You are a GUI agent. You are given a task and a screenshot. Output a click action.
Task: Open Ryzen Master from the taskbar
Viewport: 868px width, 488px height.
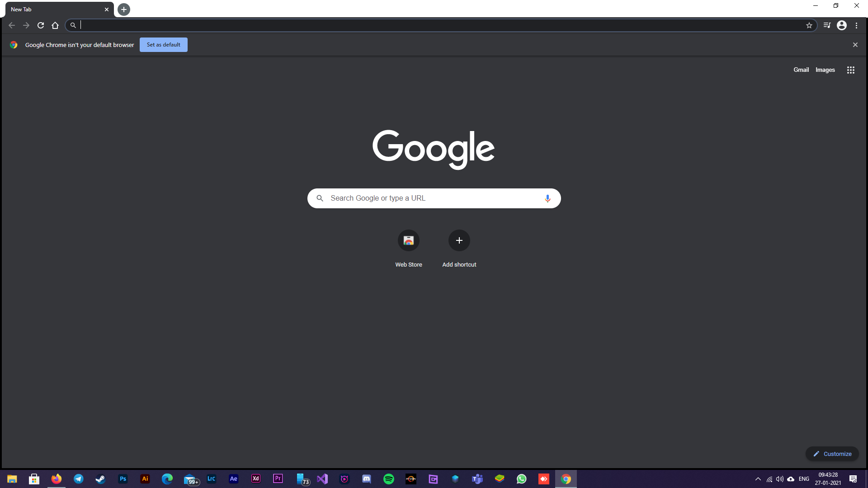[x=411, y=479]
